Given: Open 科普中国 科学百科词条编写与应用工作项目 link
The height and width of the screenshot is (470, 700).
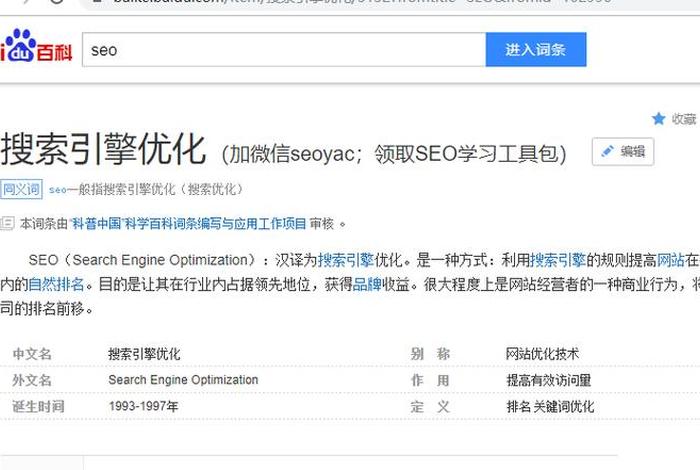Looking at the screenshot, I should coord(188,223).
